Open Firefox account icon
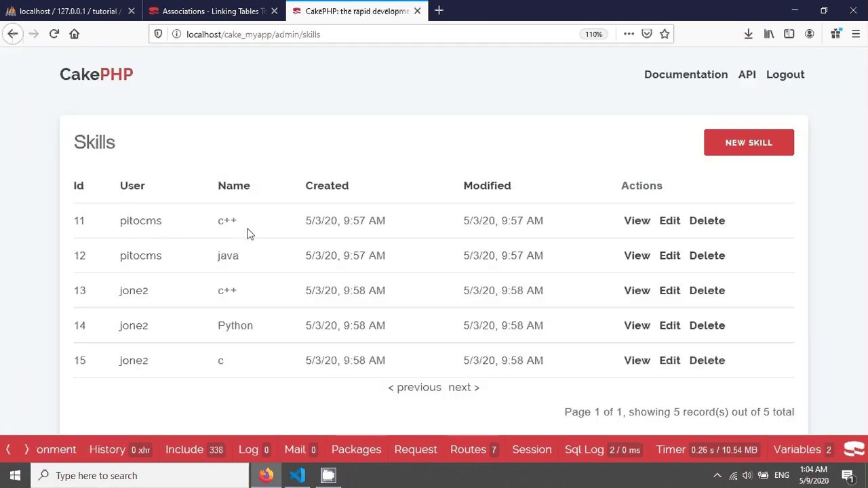The height and width of the screenshot is (488, 868). tap(809, 34)
